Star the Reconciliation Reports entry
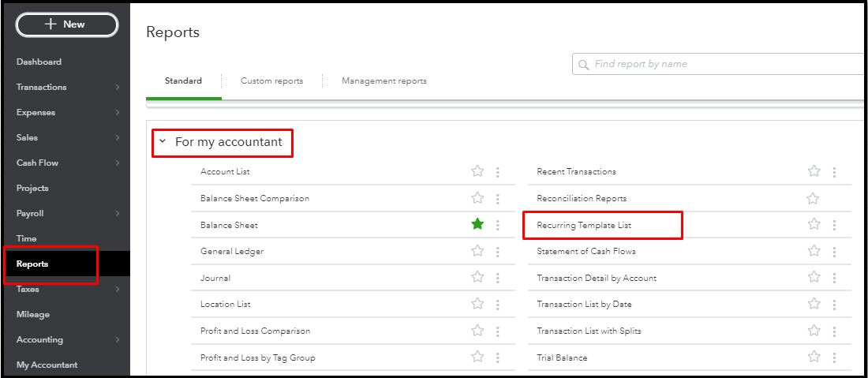Screen dimensions: 868x378 click(x=814, y=199)
